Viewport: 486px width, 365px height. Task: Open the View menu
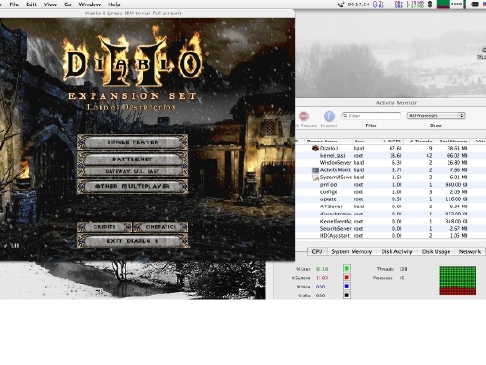point(50,4)
